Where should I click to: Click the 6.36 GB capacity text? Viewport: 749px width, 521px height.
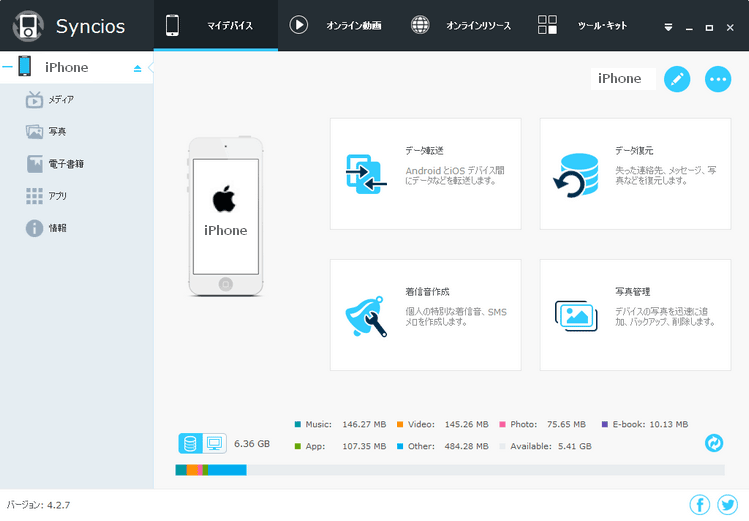(252, 444)
